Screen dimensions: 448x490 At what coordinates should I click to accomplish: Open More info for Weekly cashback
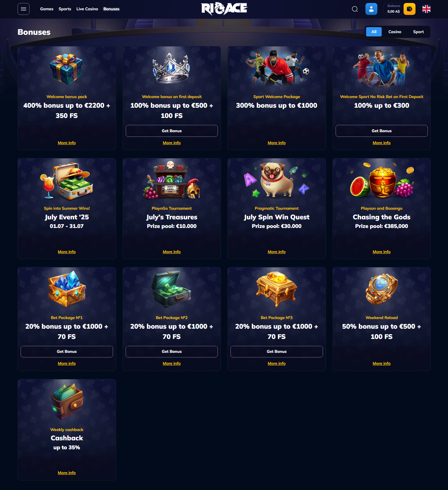[67, 473]
